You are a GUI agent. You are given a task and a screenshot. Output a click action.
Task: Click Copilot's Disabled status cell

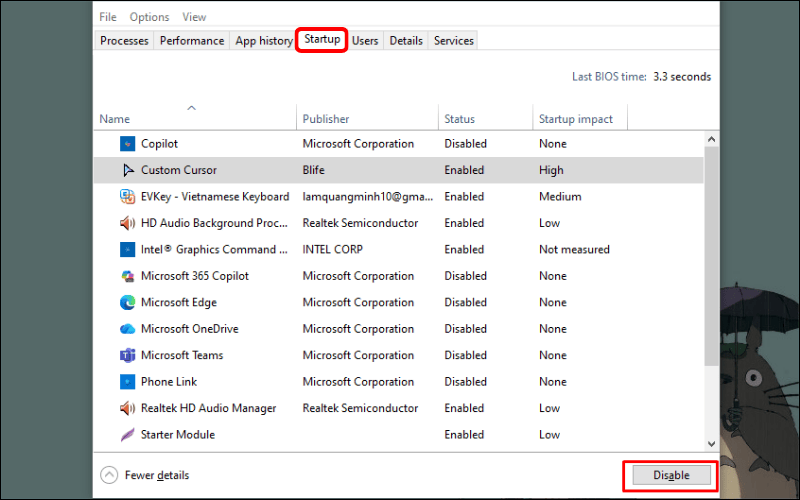click(x=465, y=144)
